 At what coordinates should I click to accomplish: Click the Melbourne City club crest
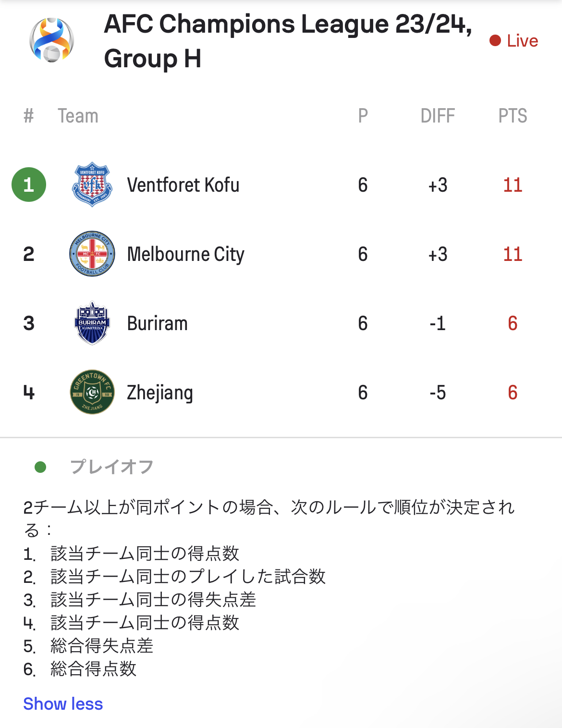pos(92,254)
